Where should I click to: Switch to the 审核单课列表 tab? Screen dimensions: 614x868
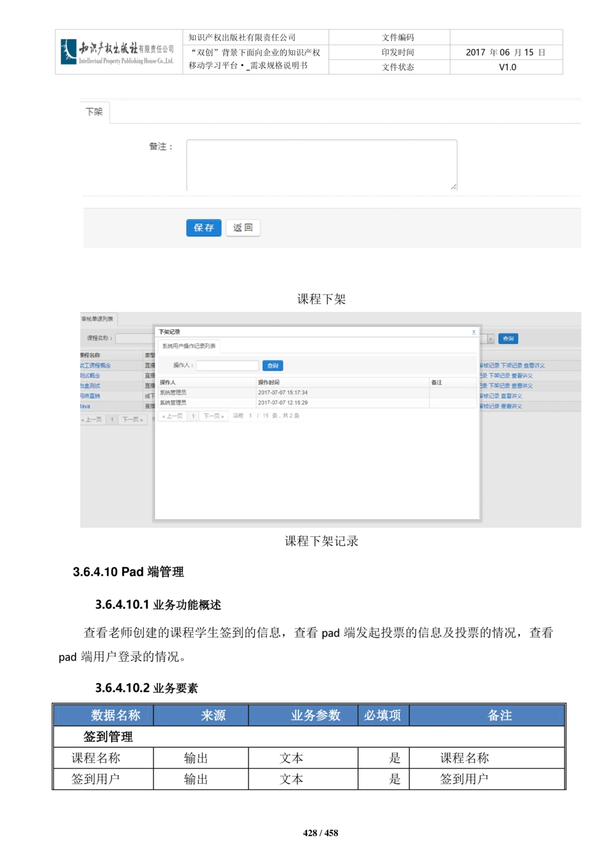click(x=99, y=318)
